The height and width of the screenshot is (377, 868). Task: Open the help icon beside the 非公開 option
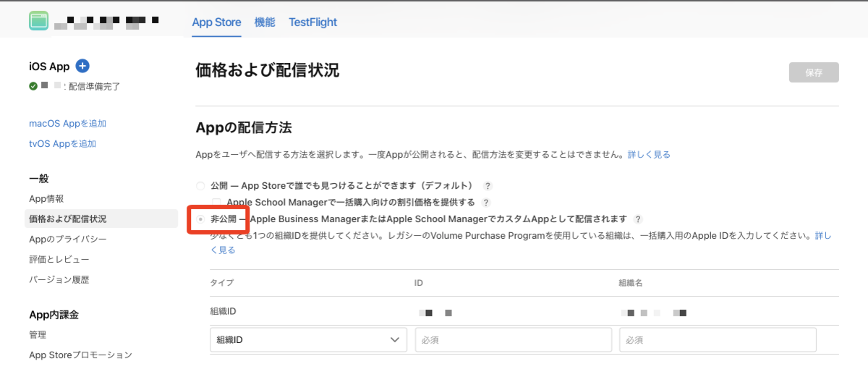638,219
